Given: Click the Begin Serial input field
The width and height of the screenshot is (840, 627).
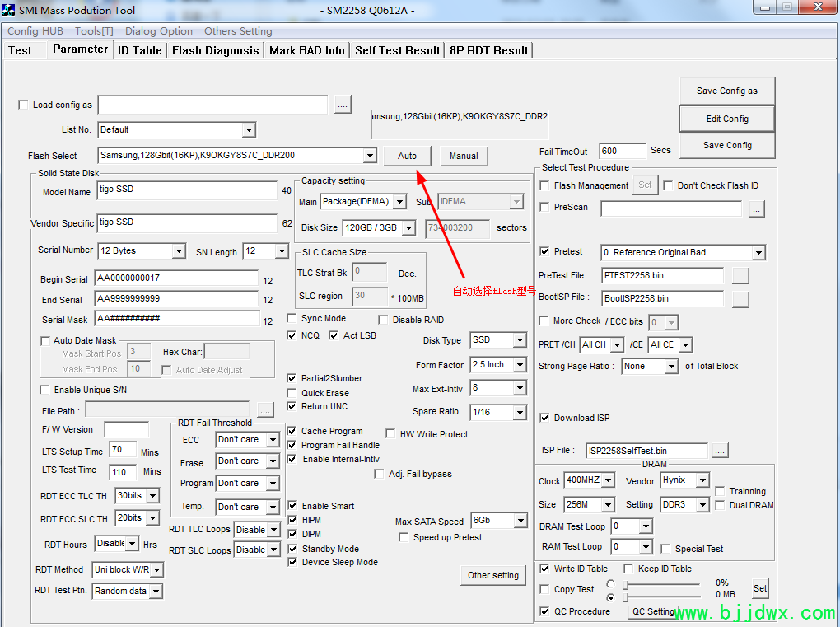Looking at the screenshot, I should tap(176, 278).
